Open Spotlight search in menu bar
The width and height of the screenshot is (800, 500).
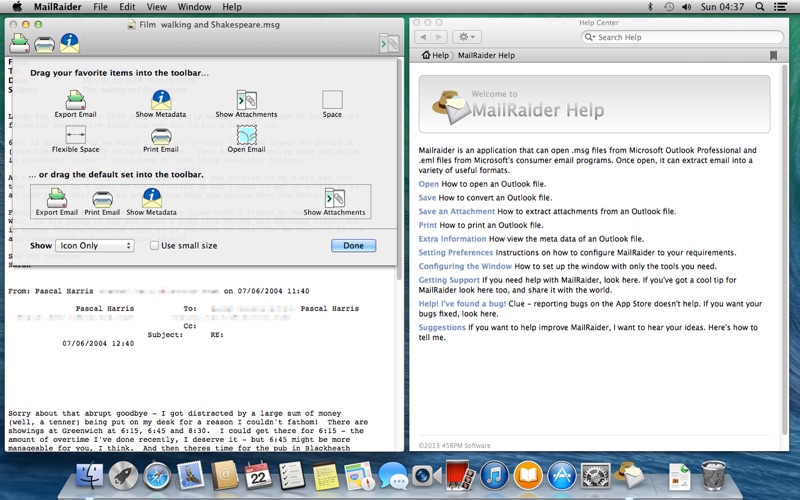pyautogui.click(x=760, y=7)
